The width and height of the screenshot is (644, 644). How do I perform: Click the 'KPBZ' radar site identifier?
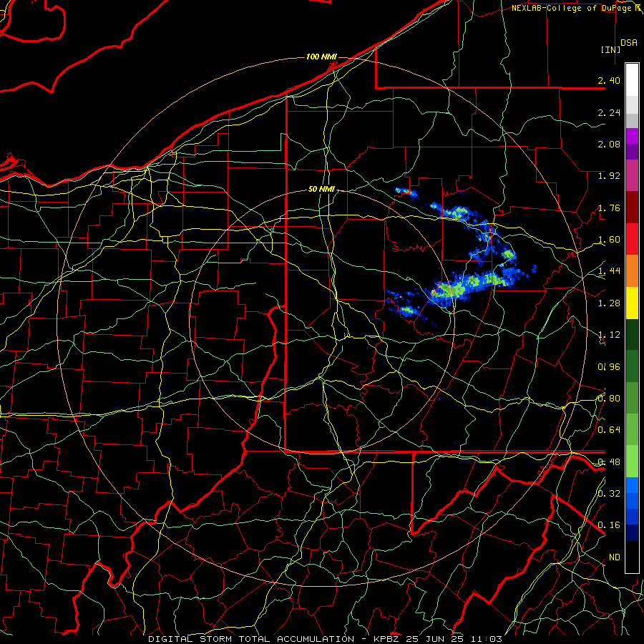click(386, 639)
